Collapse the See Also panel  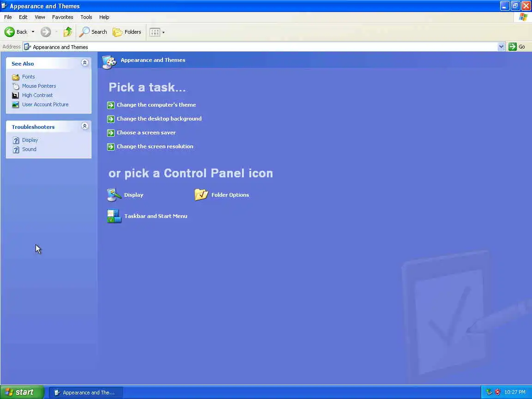point(85,63)
